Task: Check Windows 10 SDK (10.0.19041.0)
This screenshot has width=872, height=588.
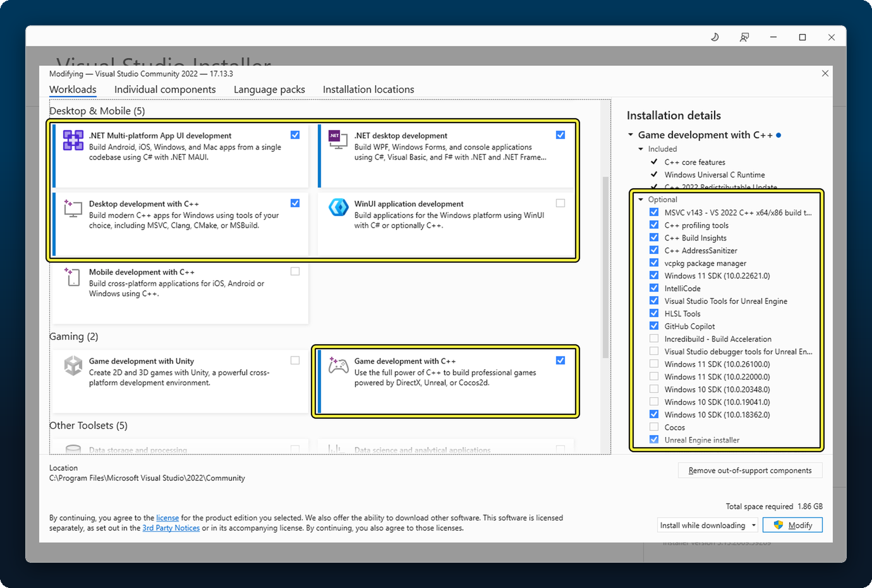Action: click(x=654, y=402)
